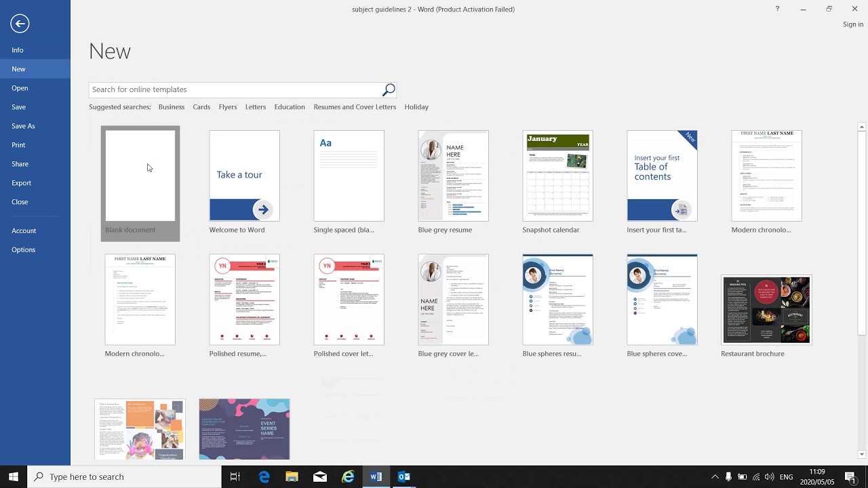Select the orange collage brochure template
This screenshot has height=488, width=868.
(x=140, y=429)
